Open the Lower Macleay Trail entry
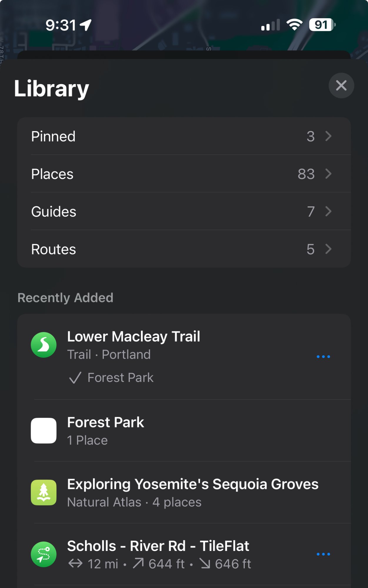368x588 pixels. [x=134, y=337]
